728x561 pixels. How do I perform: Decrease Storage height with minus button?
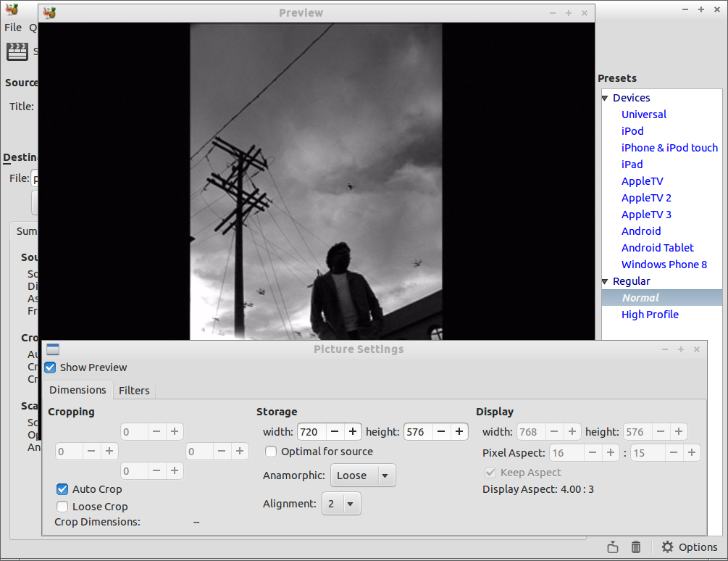[x=441, y=432]
